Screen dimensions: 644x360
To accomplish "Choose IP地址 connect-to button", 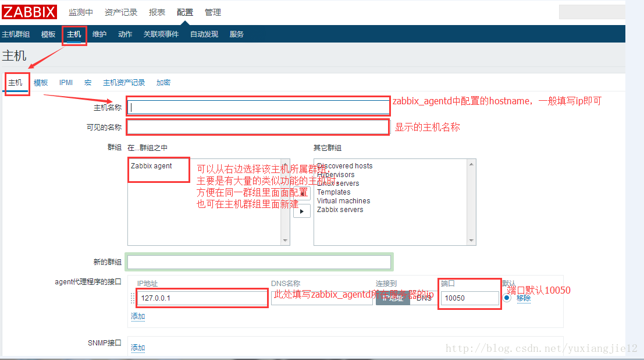I will pyautogui.click(x=393, y=298).
